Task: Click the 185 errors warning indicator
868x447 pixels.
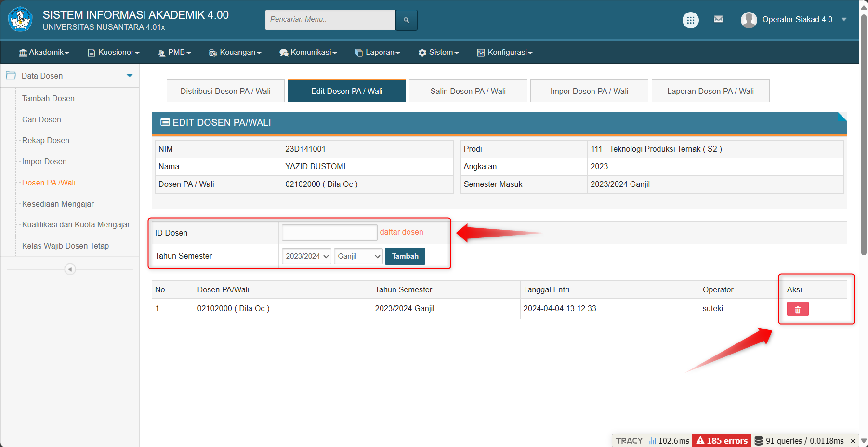Action: tap(721, 441)
